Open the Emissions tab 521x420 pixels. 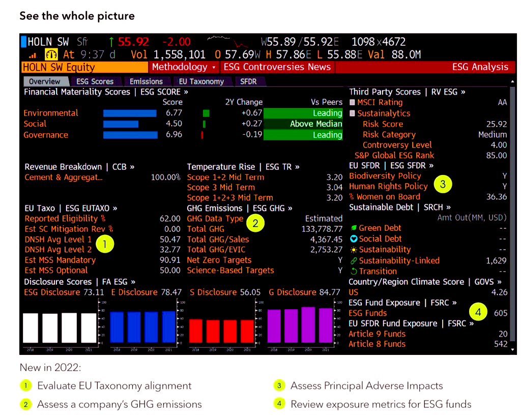(x=146, y=81)
